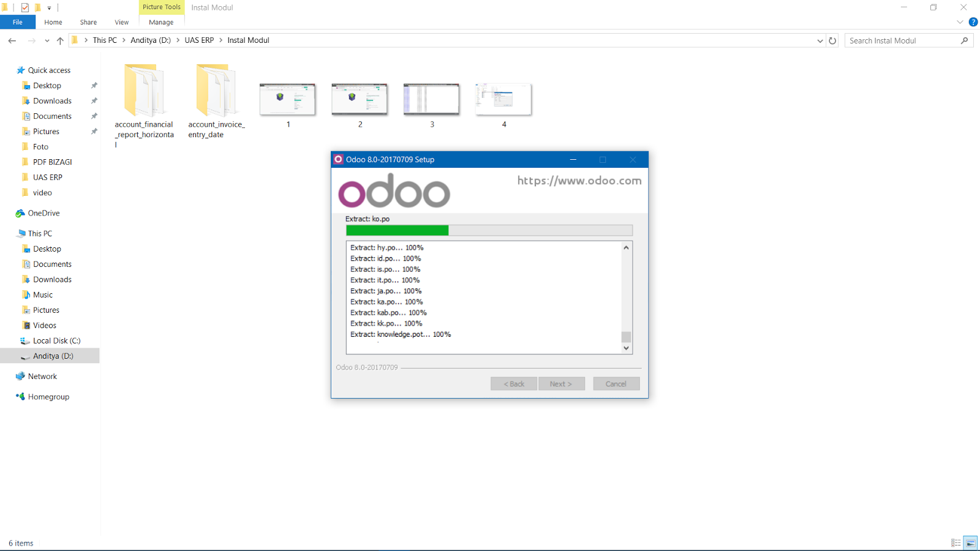Open the Manage ribbon tab
The width and height of the screenshot is (980, 551).
pyautogui.click(x=161, y=22)
